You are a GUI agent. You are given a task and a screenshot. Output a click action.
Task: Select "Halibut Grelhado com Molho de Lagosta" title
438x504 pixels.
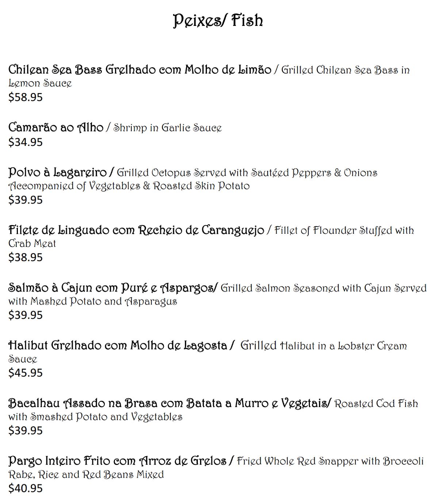coord(118,345)
